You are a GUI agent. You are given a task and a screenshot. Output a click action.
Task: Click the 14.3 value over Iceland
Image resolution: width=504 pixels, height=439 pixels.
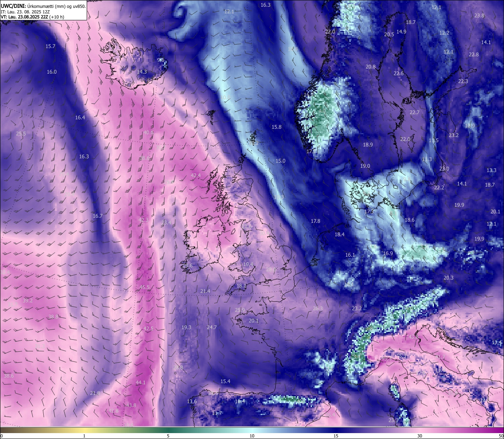click(x=142, y=72)
